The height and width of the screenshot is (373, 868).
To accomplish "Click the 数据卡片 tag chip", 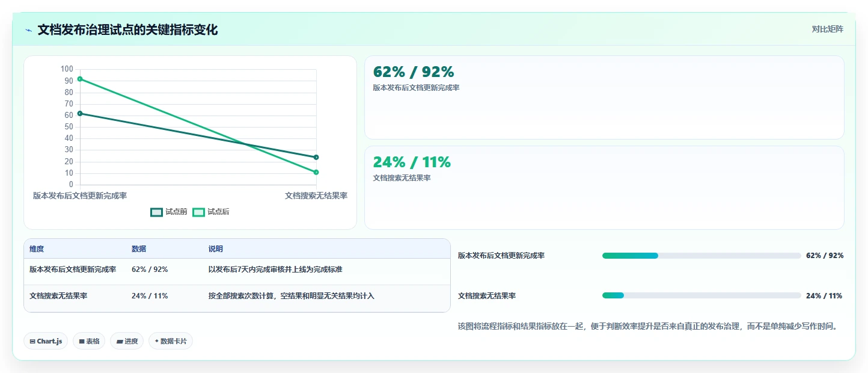I will click(x=171, y=341).
